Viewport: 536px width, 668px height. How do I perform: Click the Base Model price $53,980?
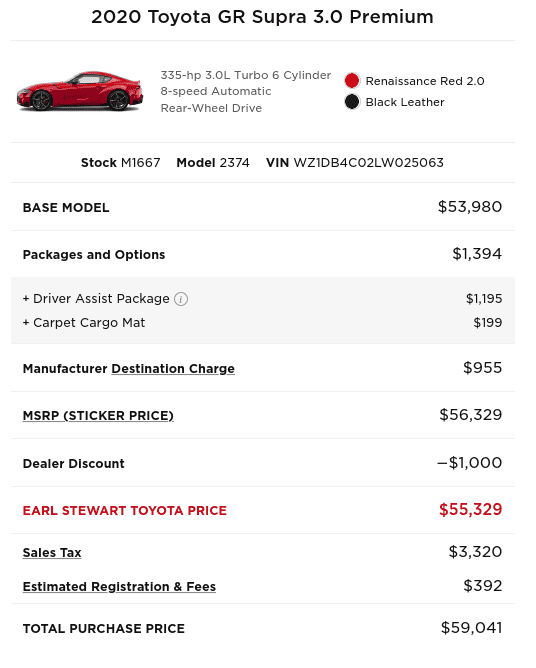tap(470, 207)
